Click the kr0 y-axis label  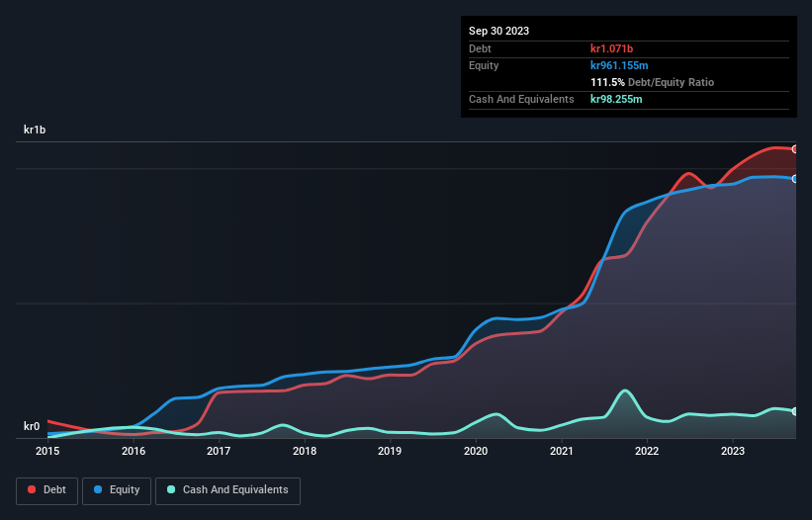point(32,426)
